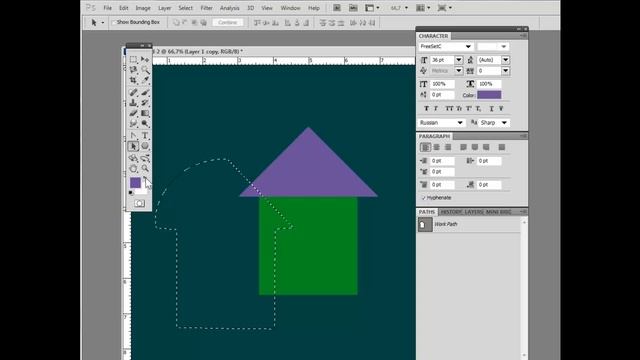Image resolution: width=640 pixels, height=360 pixels.
Task: Select the Gradient tool
Action: [145, 113]
